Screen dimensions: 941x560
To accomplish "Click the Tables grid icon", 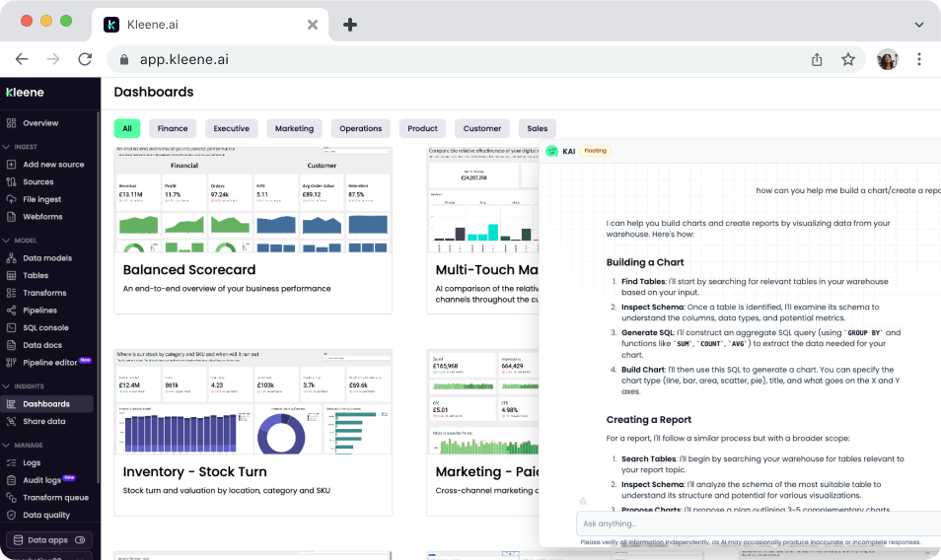I will tap(11, 275).
